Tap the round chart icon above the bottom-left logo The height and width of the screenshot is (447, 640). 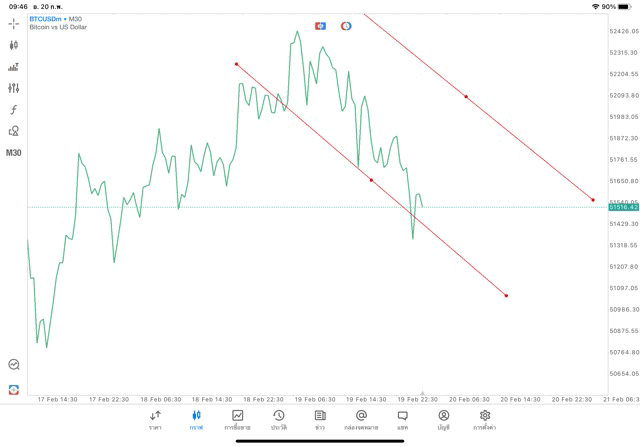14,365
